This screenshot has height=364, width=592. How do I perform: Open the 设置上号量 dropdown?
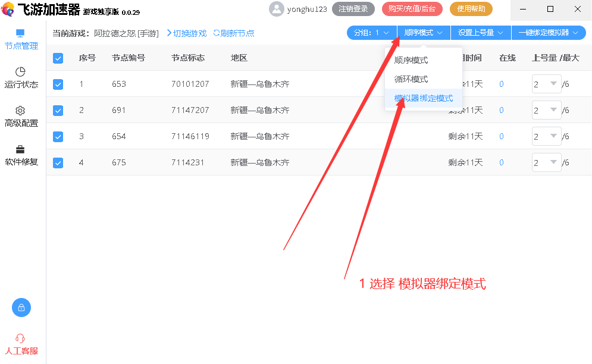481,33
